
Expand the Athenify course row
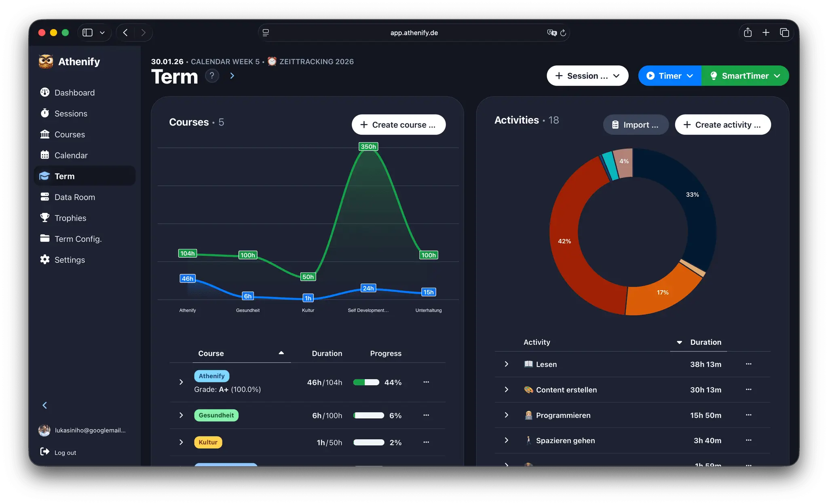[x=181, y=382]
